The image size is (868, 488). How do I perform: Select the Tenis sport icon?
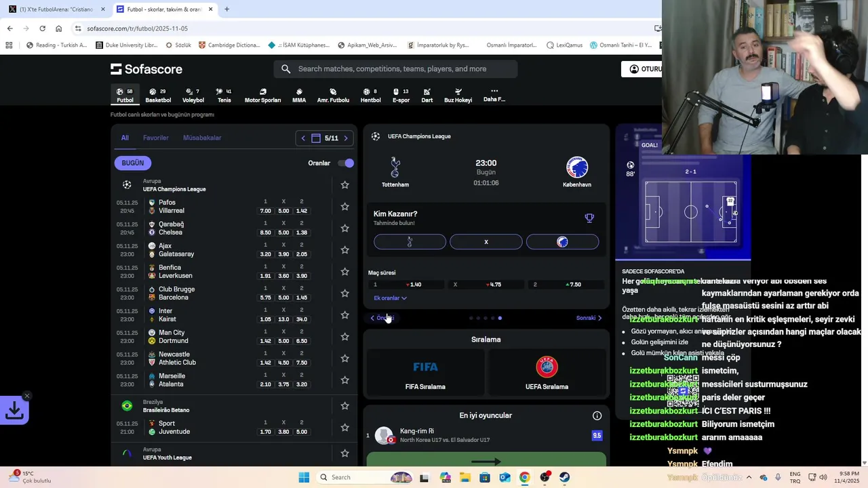pos(224,95)
